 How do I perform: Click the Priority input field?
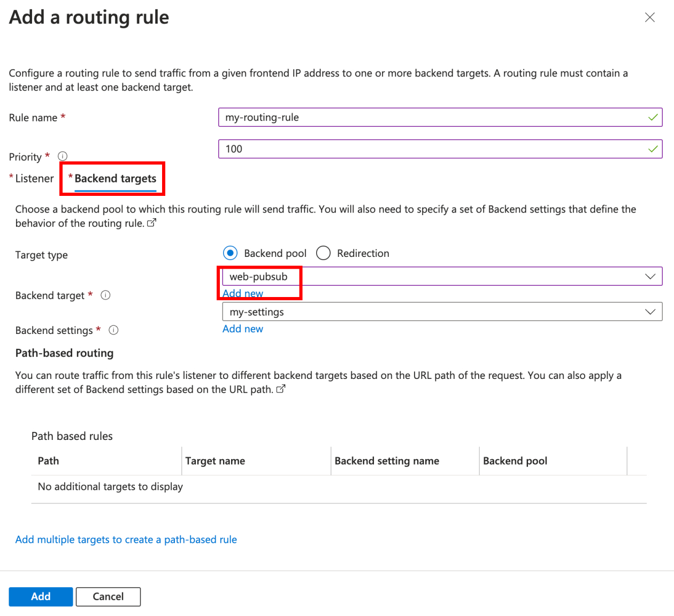(x=439, y=149)
